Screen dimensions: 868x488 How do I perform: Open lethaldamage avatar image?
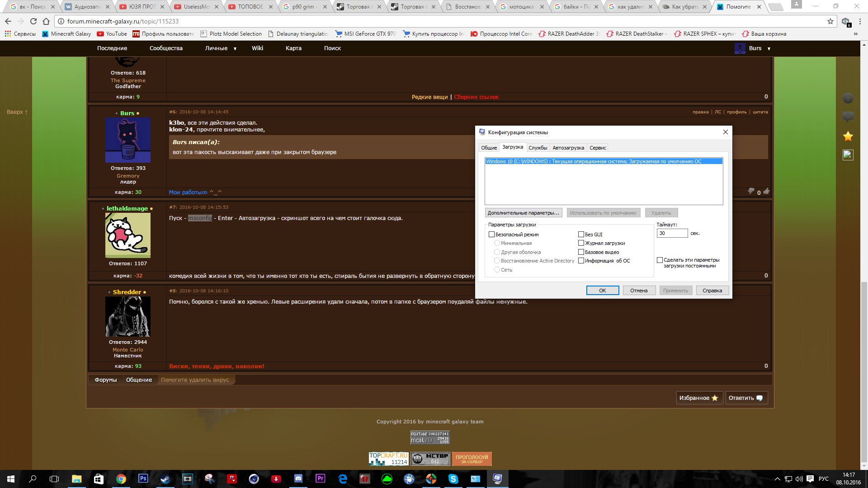click(x=128, y=235)
